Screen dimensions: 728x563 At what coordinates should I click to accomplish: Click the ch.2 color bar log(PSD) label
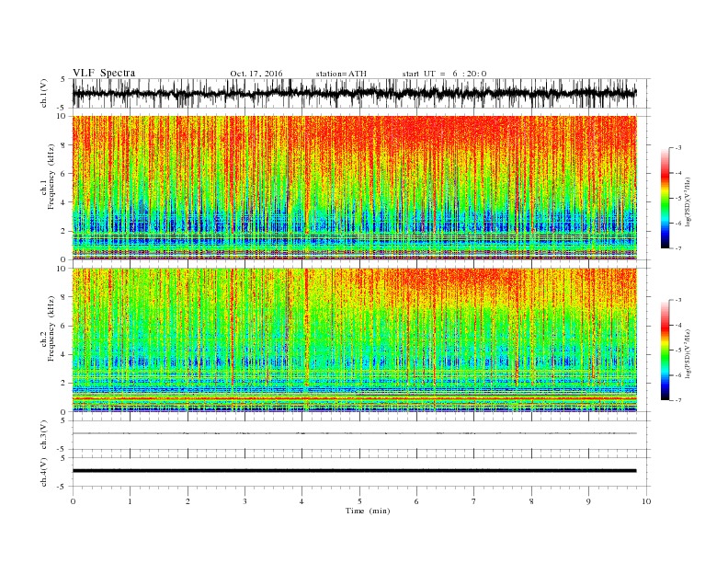coord(688,353)
